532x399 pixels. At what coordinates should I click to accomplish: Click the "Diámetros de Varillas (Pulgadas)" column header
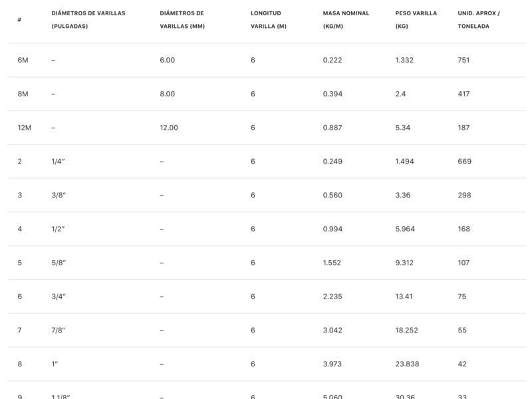[x=88, y=19]
